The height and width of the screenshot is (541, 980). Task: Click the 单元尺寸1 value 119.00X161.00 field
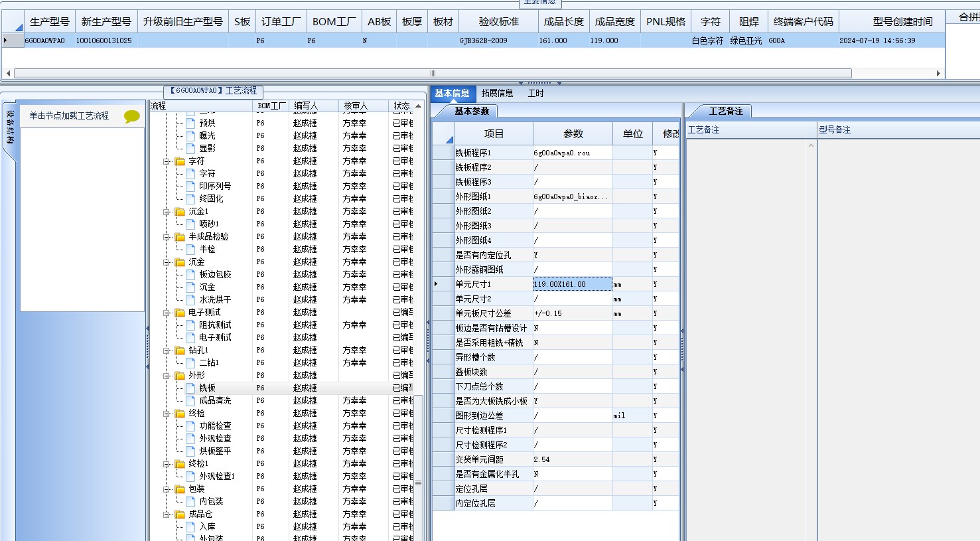pos(573,284)
